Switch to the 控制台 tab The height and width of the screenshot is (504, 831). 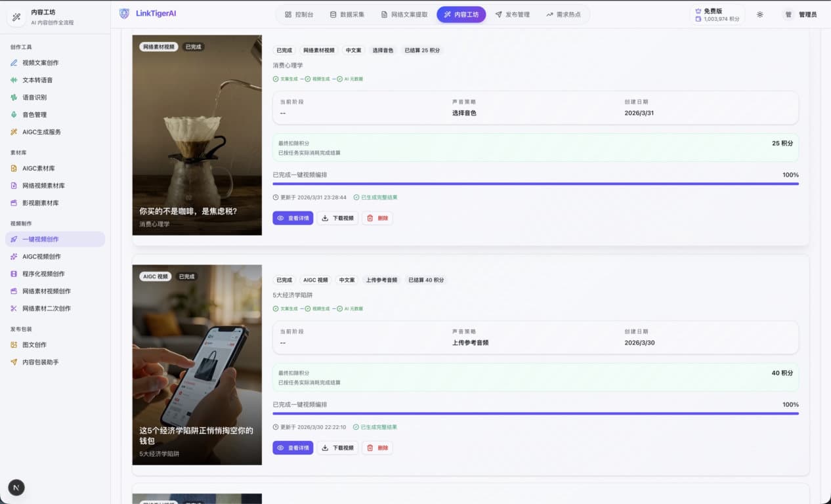tap(299, 14)
